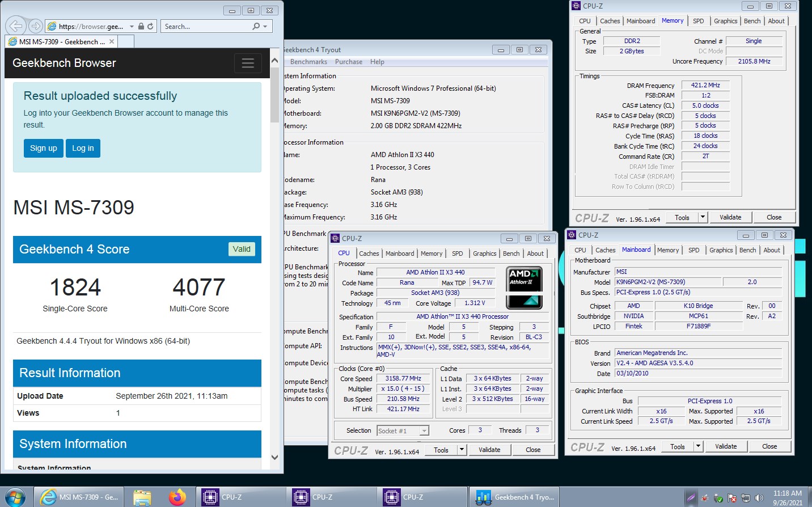Image resolution: width=812 pixels, height=507 pixels.
Task: Click the 4077 Multi-Core Score value
Action: point(199,287)
